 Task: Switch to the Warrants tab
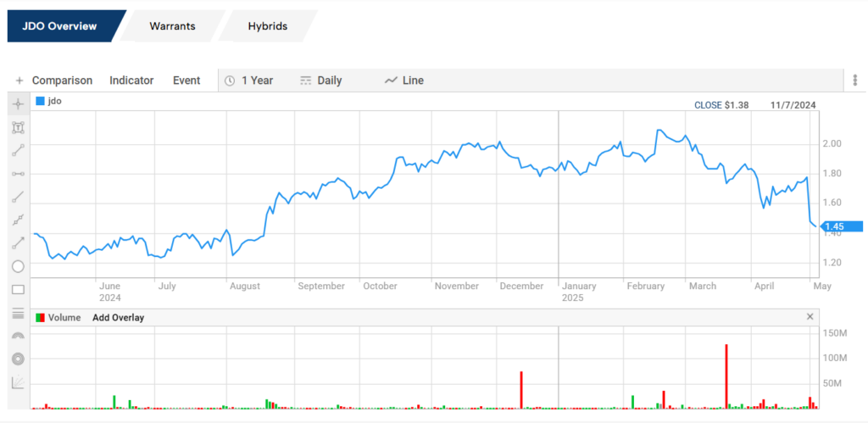tap(172, 26)
